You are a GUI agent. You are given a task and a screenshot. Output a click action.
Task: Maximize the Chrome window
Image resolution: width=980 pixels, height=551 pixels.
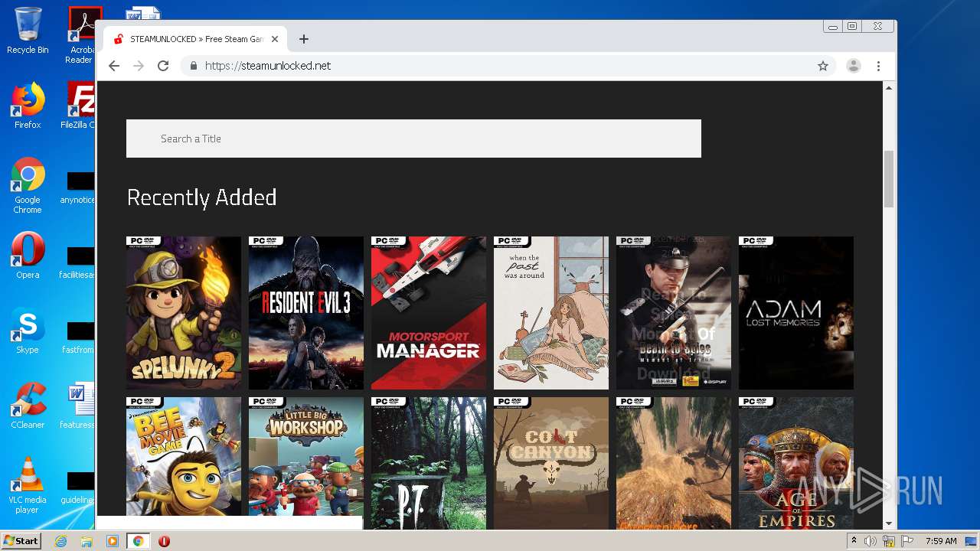tap(852, 27)
